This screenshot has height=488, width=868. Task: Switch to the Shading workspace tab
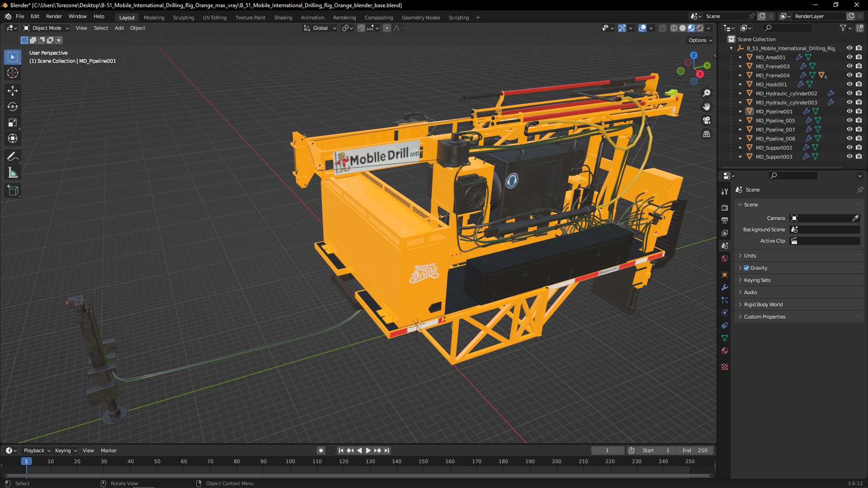point(283,18)
